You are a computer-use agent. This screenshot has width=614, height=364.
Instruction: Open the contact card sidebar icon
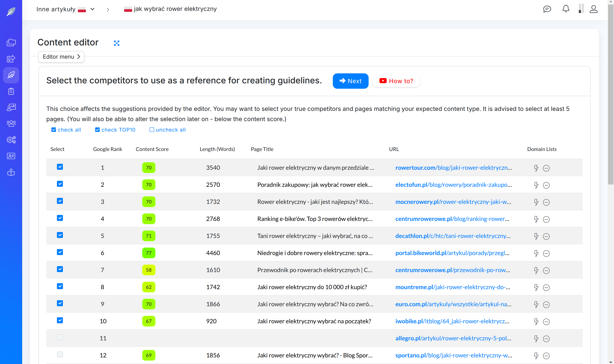(11, 156)
